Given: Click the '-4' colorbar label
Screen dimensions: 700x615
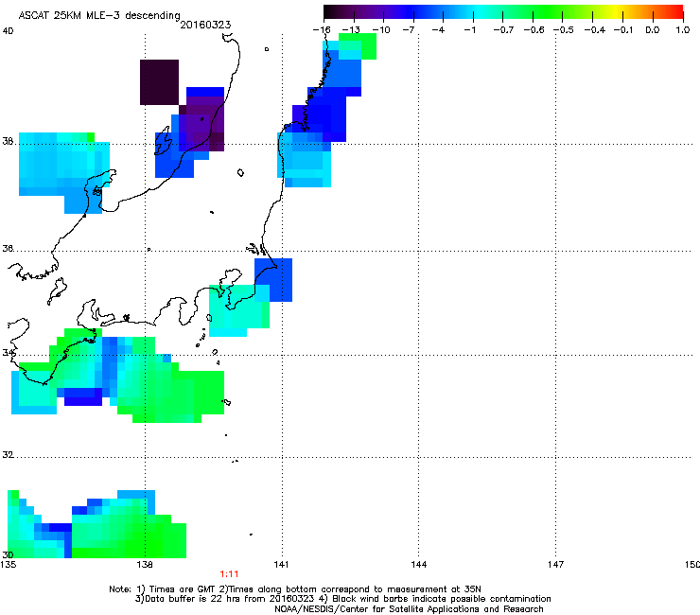Looking at the screenshot, I should pos(438,30).
